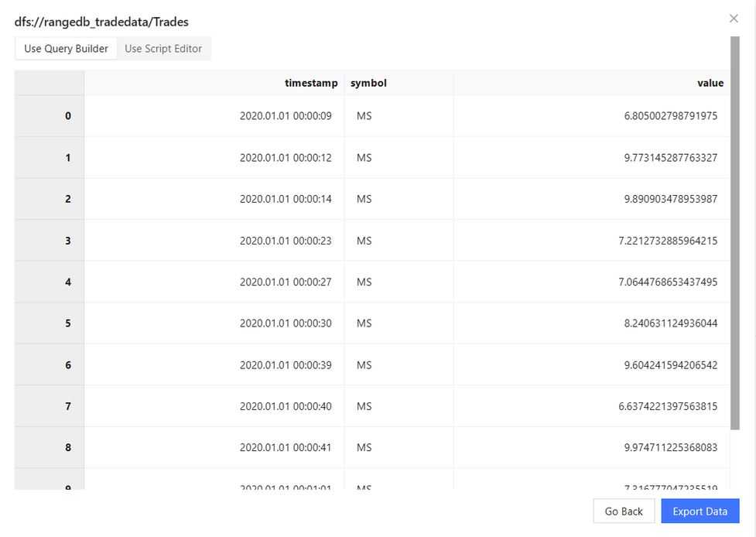Close the Trades data dialog
Screen dimensions: 756x537
(734, 19)
